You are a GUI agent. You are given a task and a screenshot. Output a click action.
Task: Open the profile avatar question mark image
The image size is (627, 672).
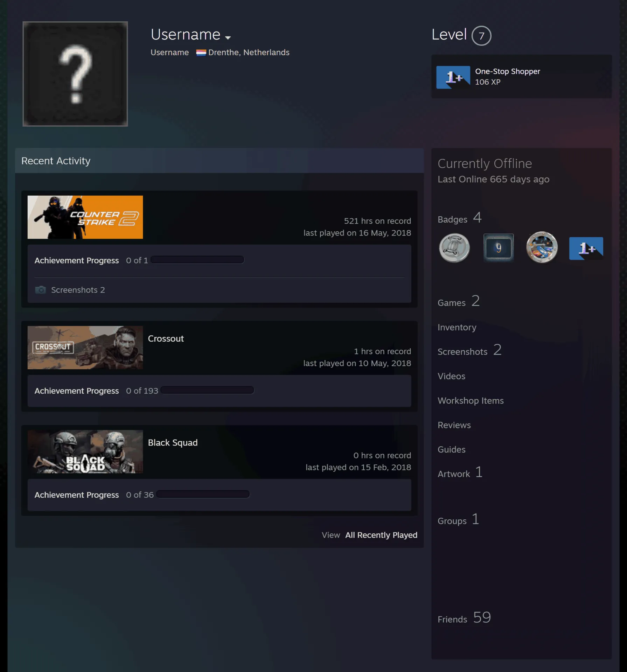75,74
